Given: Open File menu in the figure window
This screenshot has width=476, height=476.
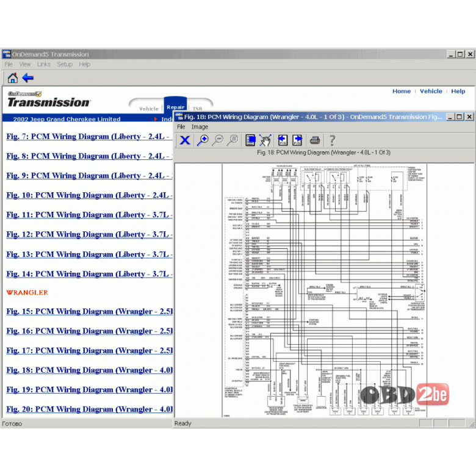Looking at the screenshot, I should point(181,126).
